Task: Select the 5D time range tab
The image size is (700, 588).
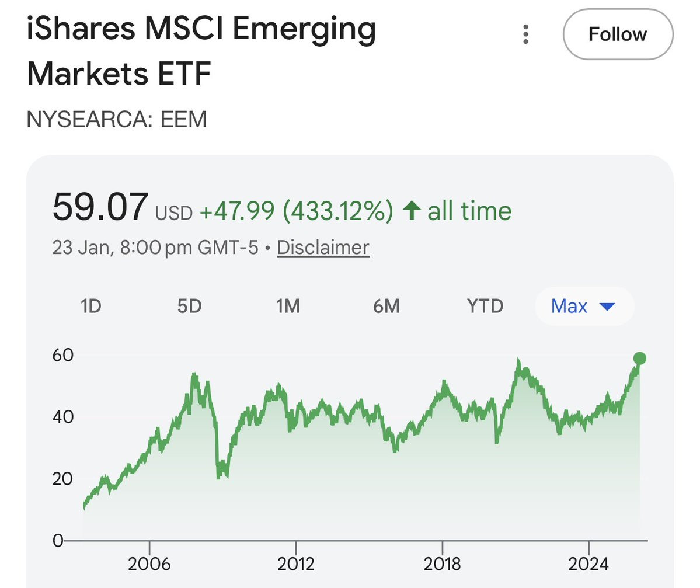Action: [189, 307]
